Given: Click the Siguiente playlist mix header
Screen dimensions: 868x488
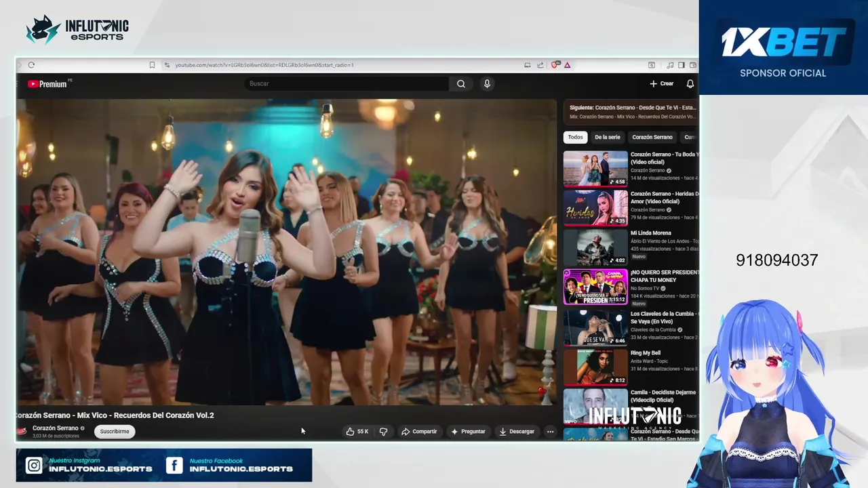Looking at the screenshot, I should pyautogui.click(x=631, y=112).
